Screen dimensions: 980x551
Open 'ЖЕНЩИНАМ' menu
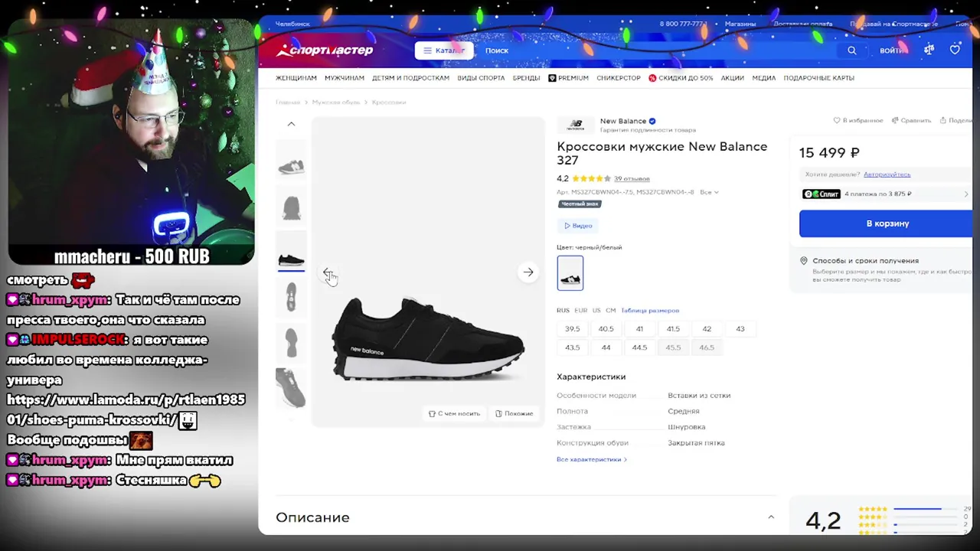pyautogui.click(x=296, y=78)
